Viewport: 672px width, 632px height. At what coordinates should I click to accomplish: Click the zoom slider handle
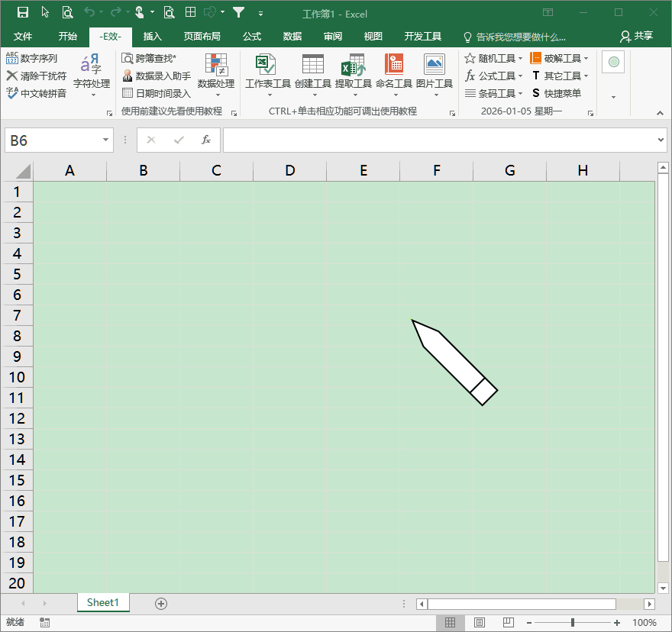[x=573, y=623]
